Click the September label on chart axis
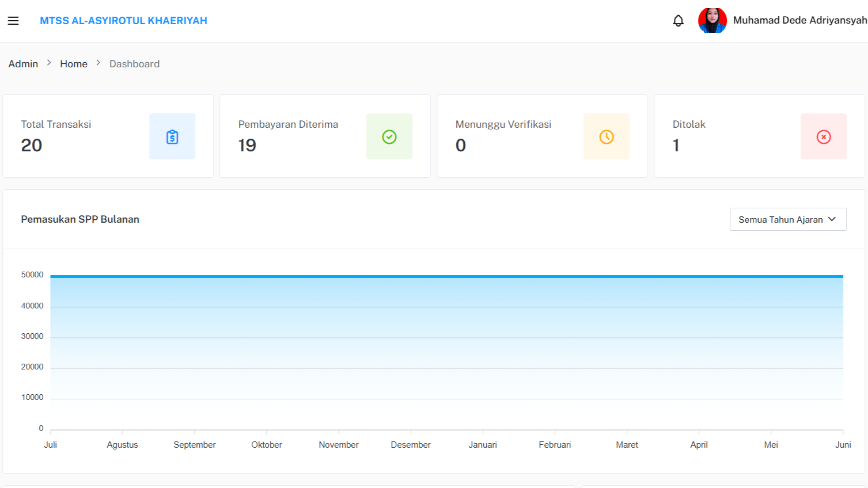This screenshot has height=488, width=868. point(195,445)
